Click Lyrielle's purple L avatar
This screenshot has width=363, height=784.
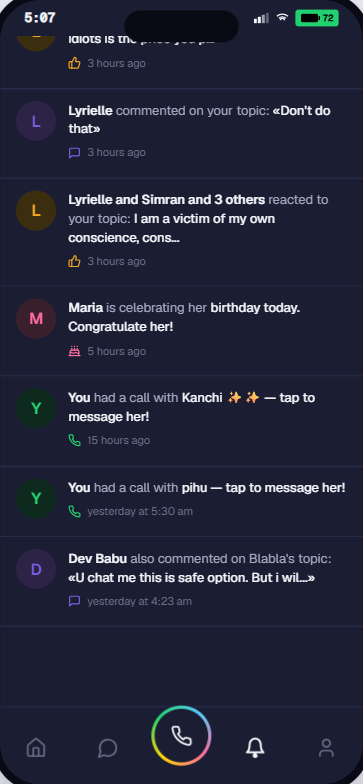(x=36, y=121)
